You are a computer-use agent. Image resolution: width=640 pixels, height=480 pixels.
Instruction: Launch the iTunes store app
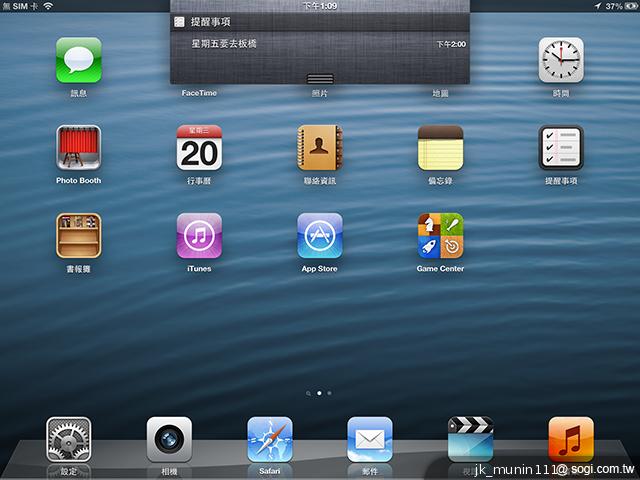[199, 236]
